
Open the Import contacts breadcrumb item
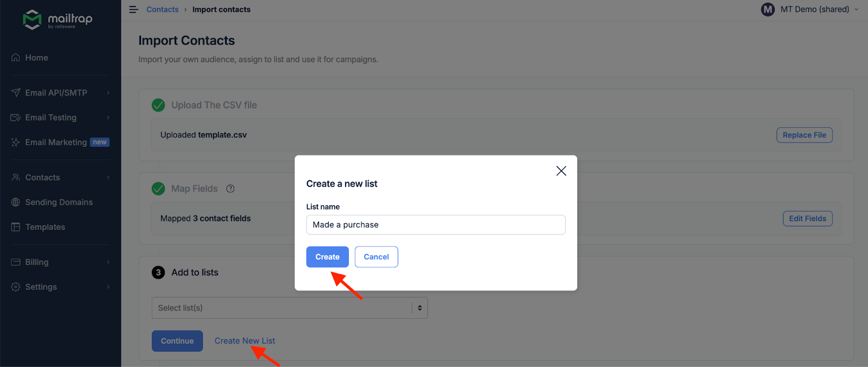coord(221,9)
